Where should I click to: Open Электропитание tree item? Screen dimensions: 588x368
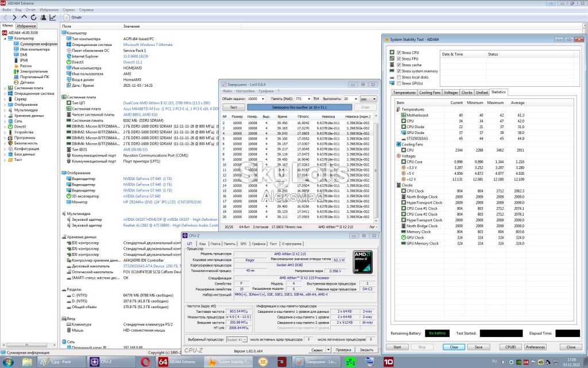pos(34,71)
